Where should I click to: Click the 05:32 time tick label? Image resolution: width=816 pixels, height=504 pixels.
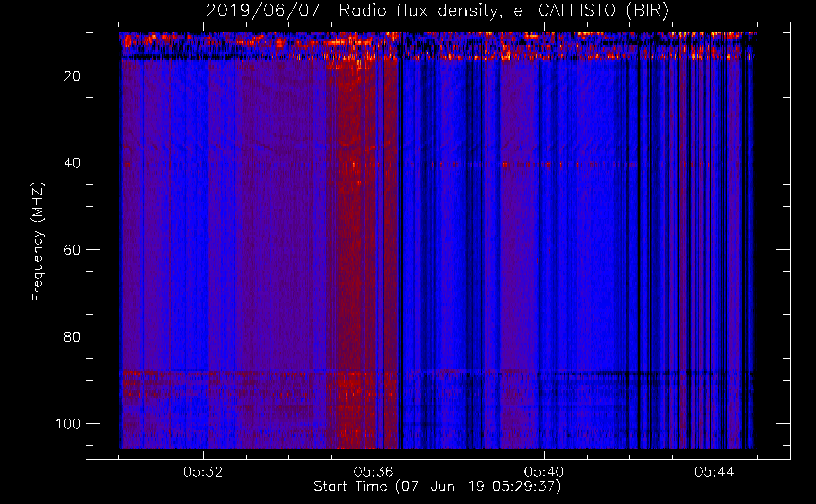203,472
